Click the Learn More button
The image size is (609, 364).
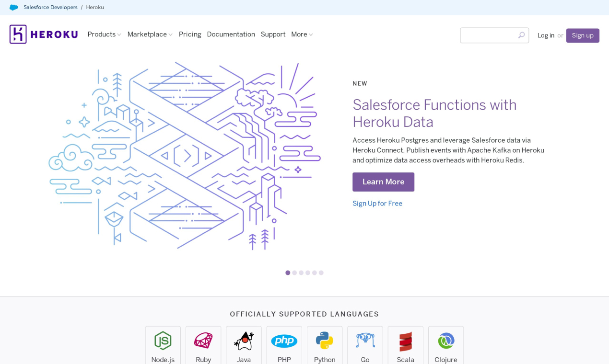383,182
